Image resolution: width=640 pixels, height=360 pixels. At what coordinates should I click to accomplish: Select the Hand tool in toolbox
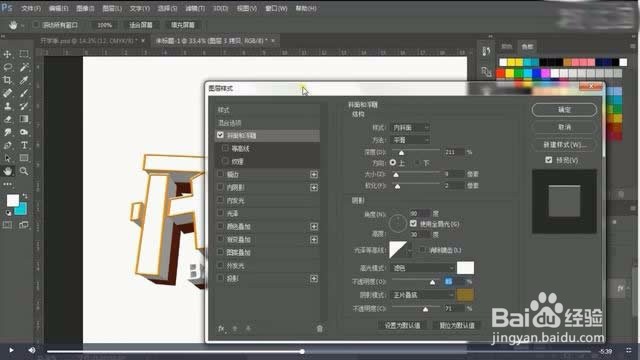pyautogui.click(x=7, y=171)
